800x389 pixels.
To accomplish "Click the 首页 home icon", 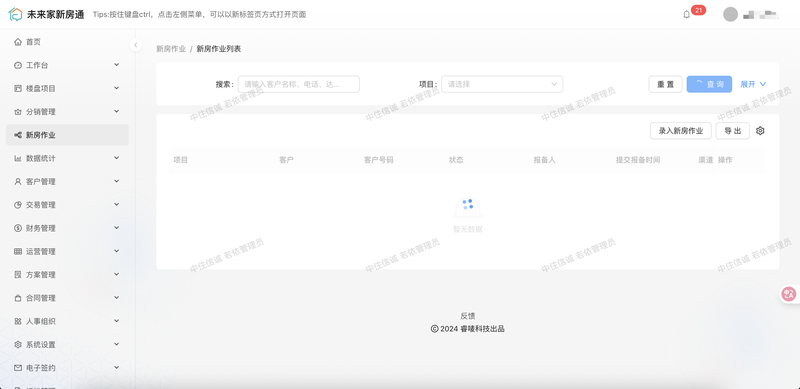I will point(18,42).
